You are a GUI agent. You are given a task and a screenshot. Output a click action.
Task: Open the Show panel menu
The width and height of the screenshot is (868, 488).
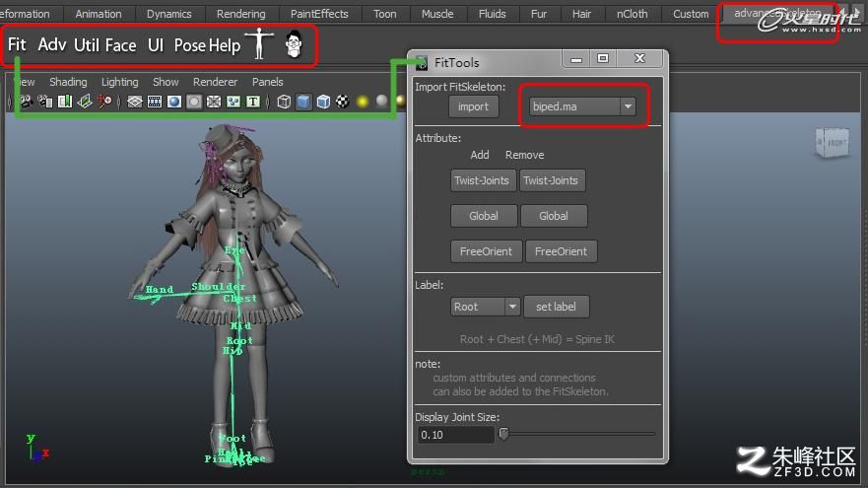click(x=166, y=82)
